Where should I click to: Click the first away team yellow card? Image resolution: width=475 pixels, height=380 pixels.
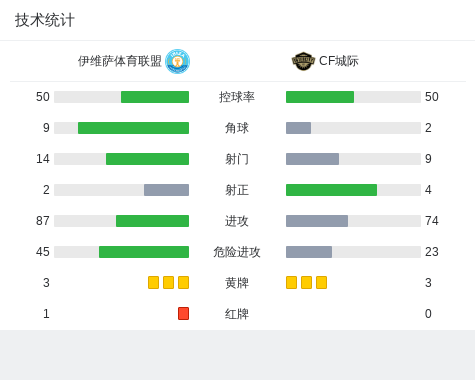(291, 282)
